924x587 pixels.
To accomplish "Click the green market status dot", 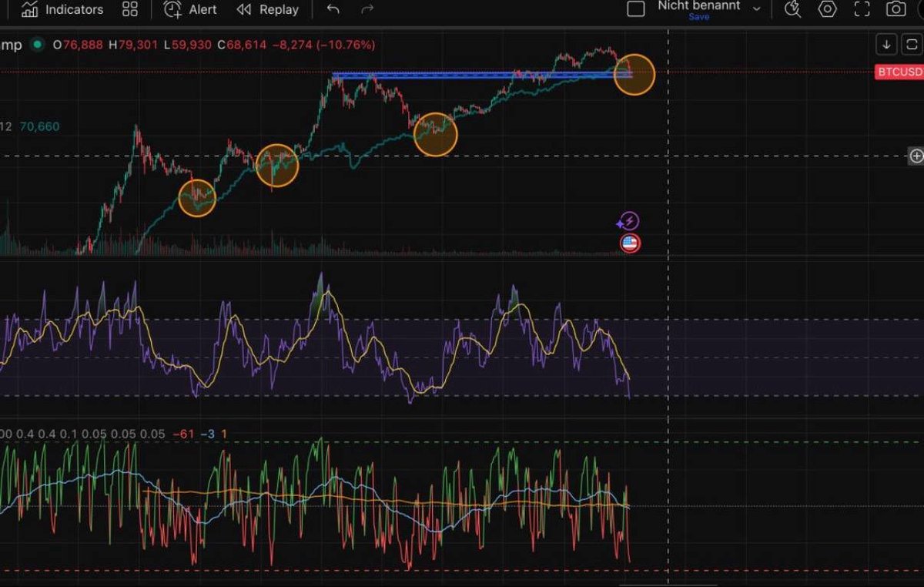I will (x=36, y=45).
